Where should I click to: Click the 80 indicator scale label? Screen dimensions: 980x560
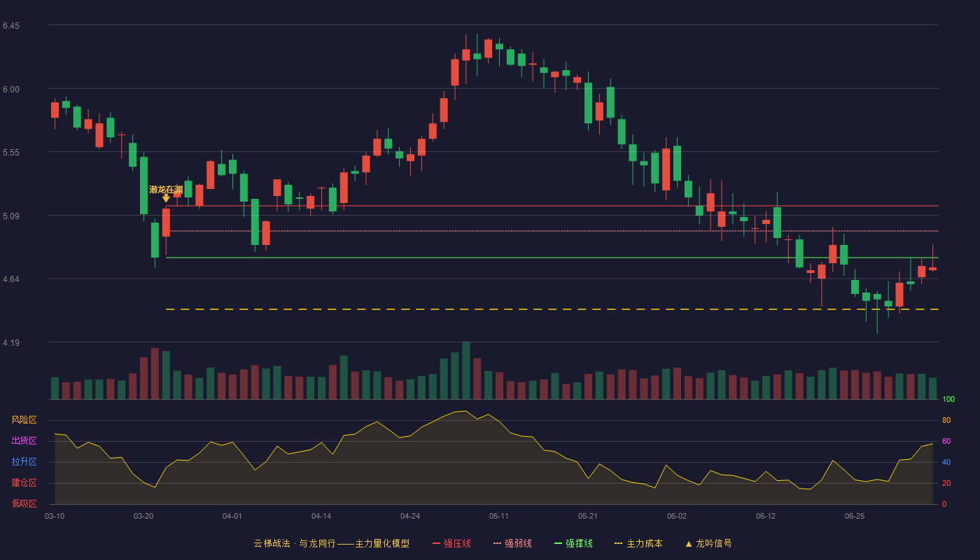[x=946, y=420]
